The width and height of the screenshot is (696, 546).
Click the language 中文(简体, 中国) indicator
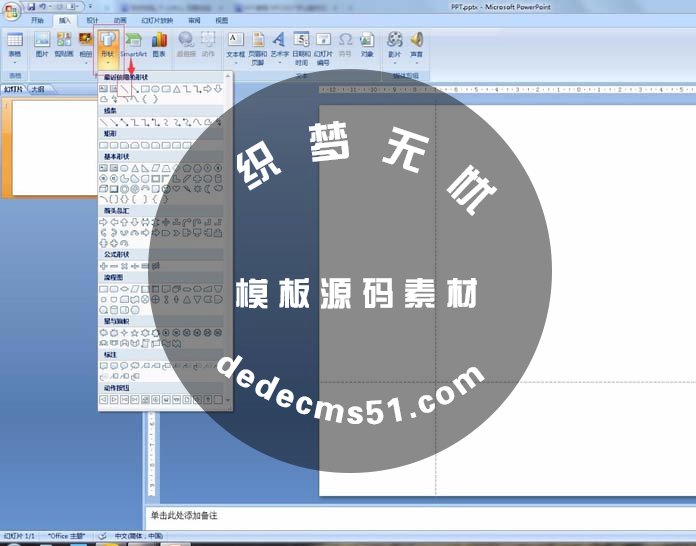(138, 536)
